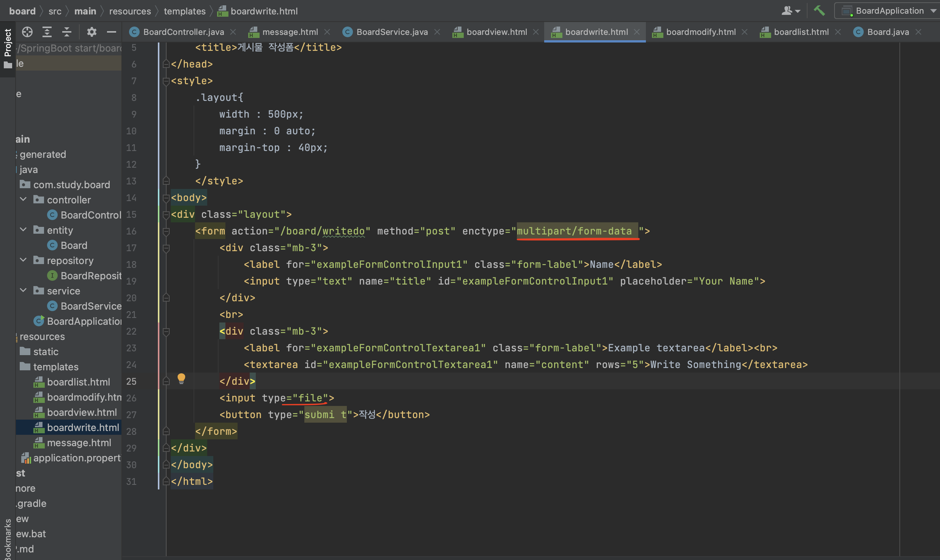Toggle the Bookmarks tool window sidebar button

click(x=7, y=539)
